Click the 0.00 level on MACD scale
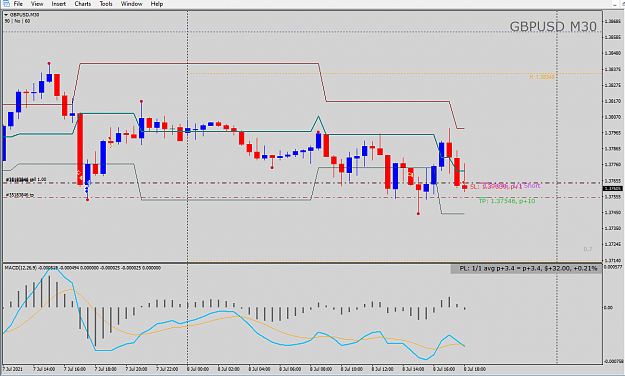The image size is (625, 376). click(609, 307)
